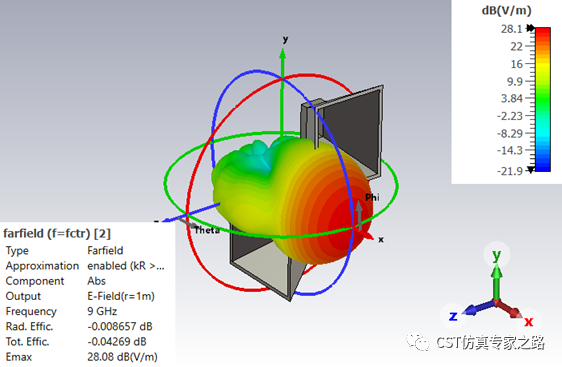Click the WeChat logo in watermark
The image size is (562, 367).
(417, 342)
